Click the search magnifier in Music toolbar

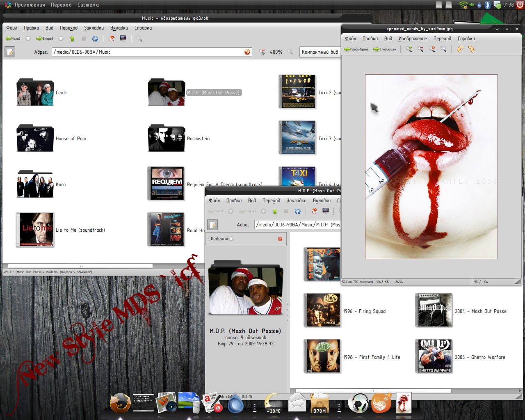(x=139, y=39)
